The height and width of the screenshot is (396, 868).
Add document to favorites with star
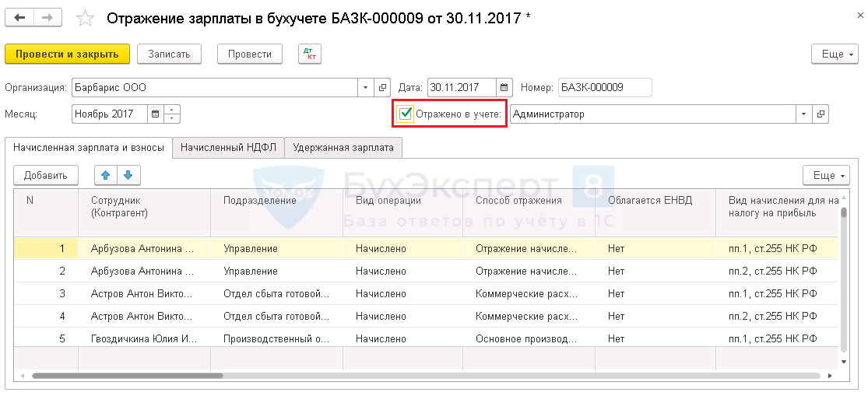(86, 18)
